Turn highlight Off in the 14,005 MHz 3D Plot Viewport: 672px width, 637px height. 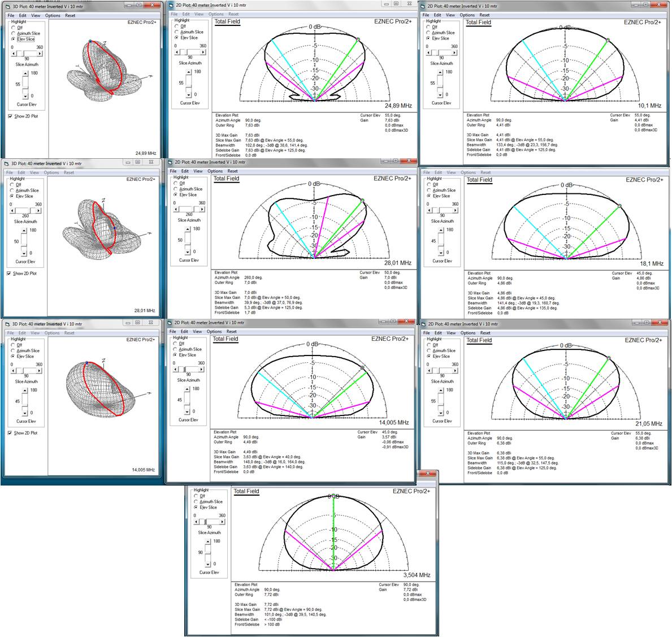(x=13, y=345)
